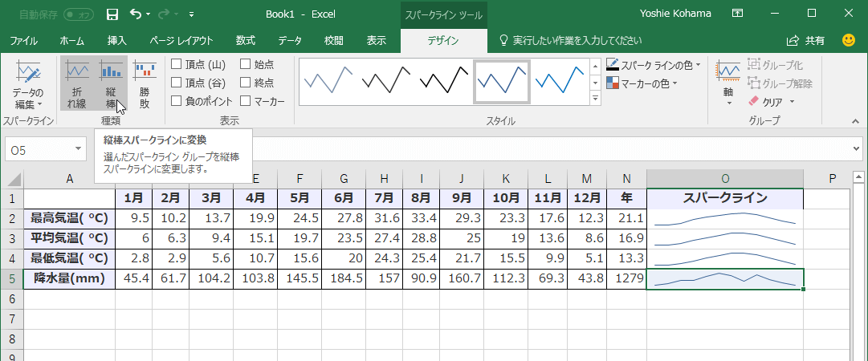Click the smiley feedback icon

point(848,40)
